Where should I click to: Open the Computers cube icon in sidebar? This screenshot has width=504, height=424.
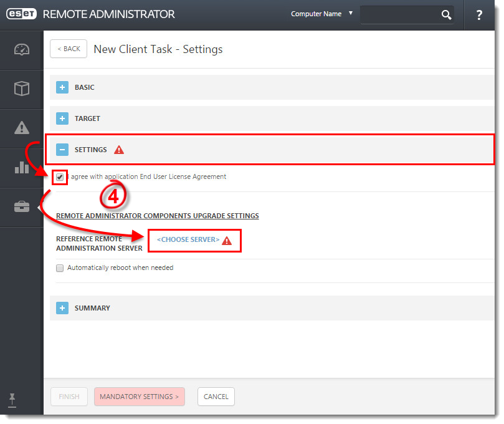(x=22, y=88)
